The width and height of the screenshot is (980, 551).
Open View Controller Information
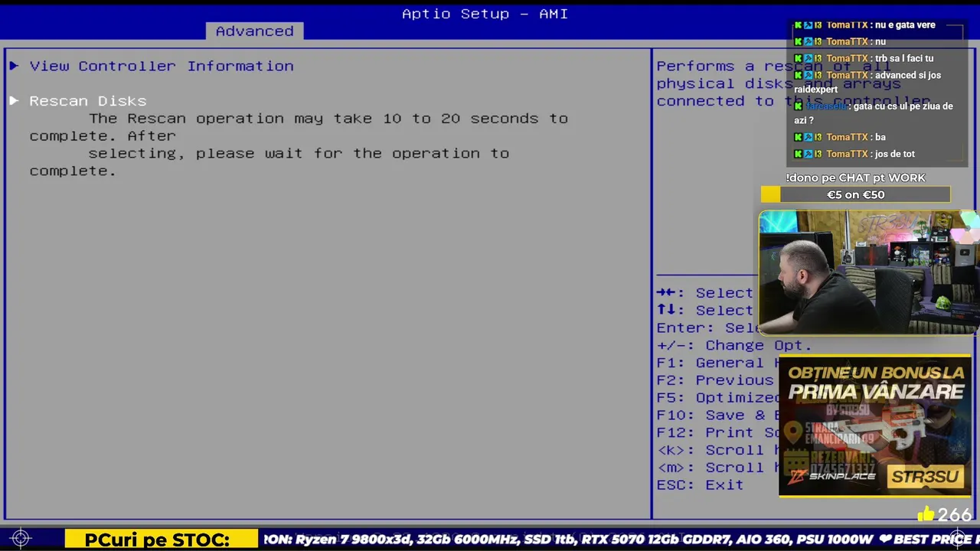pos(162,66)
